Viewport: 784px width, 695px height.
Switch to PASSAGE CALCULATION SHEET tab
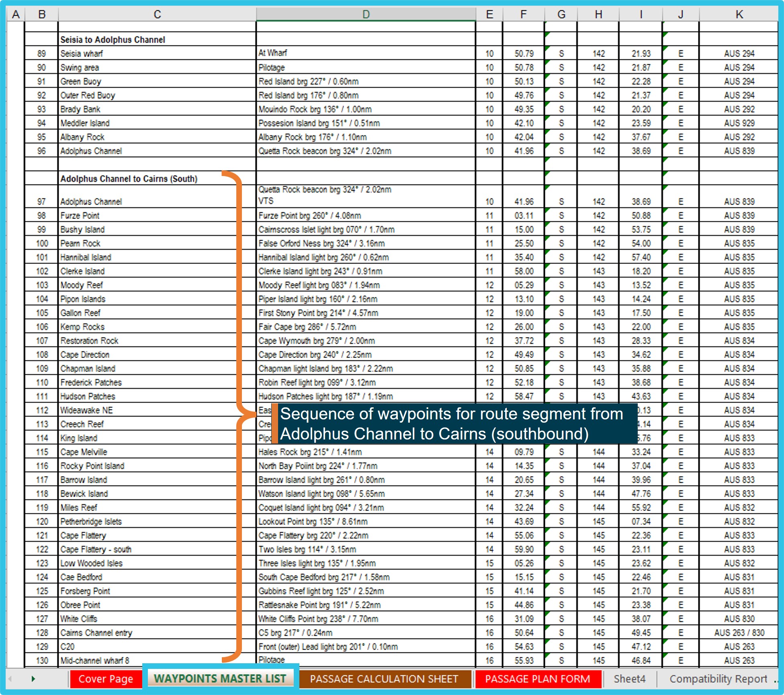(384, 679)
